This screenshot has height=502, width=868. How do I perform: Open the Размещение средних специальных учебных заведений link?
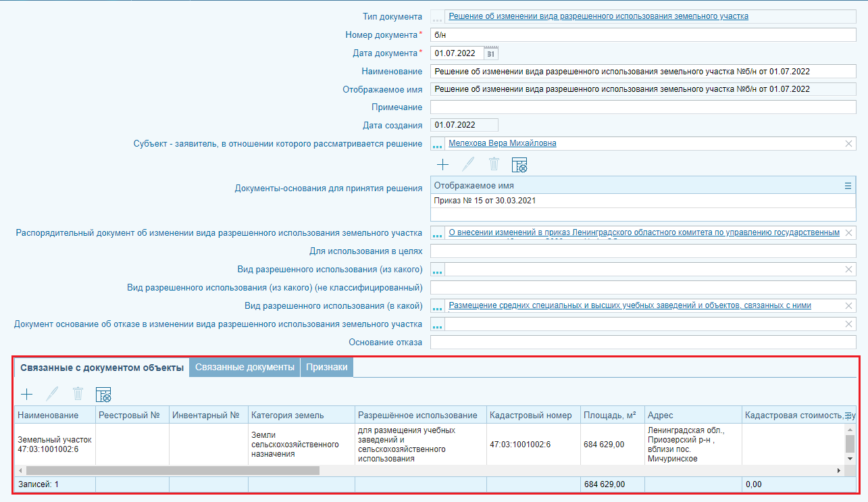point(630,305)
